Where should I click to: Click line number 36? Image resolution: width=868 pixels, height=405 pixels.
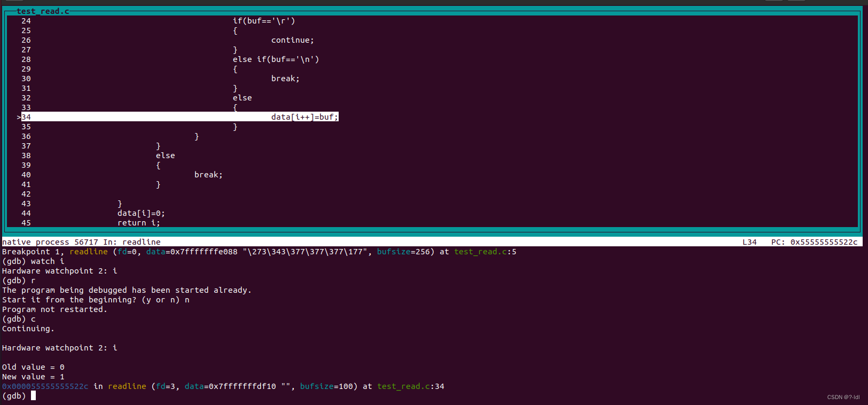click(26, 136)
